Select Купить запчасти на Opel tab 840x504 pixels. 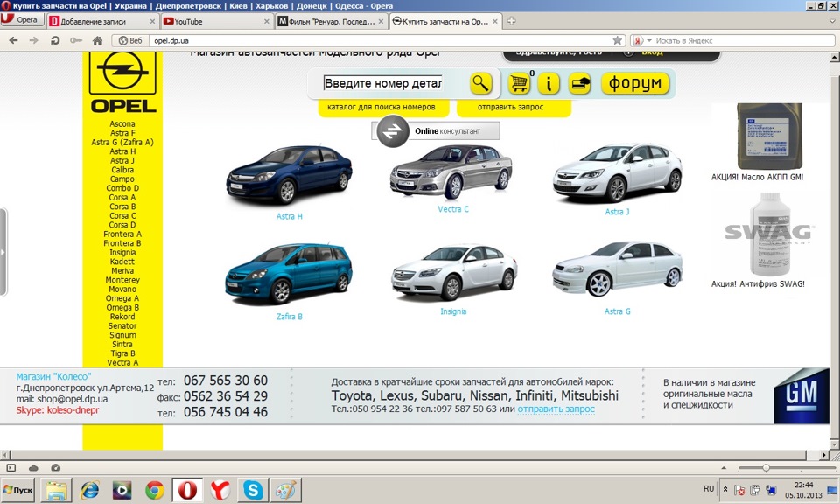[x=444, y=21]
